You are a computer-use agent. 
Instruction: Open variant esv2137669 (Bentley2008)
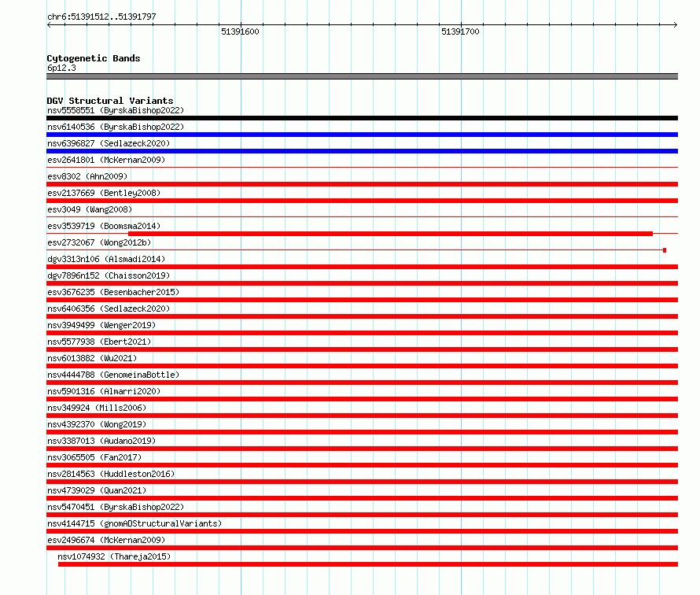[x=104, y=193]
